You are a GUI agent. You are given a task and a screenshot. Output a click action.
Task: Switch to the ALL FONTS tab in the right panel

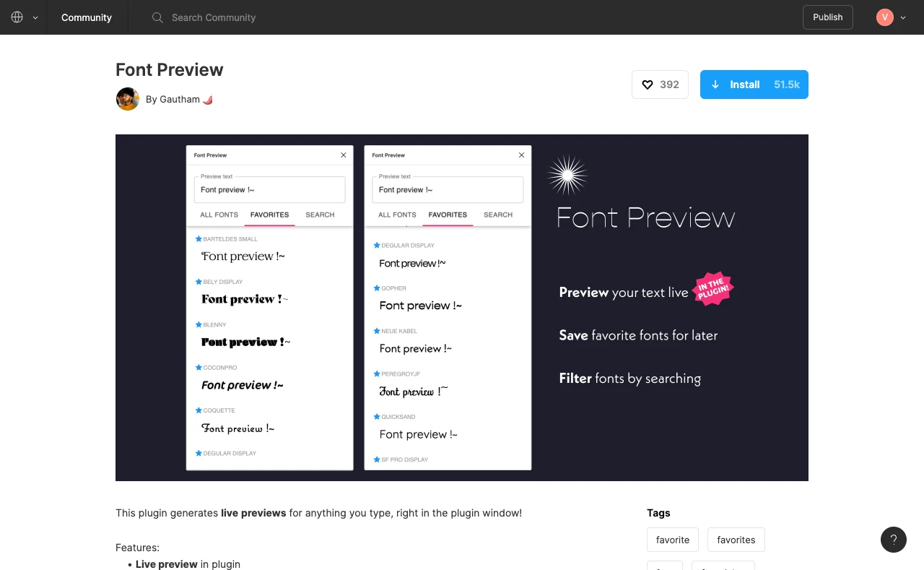point(396,215)
